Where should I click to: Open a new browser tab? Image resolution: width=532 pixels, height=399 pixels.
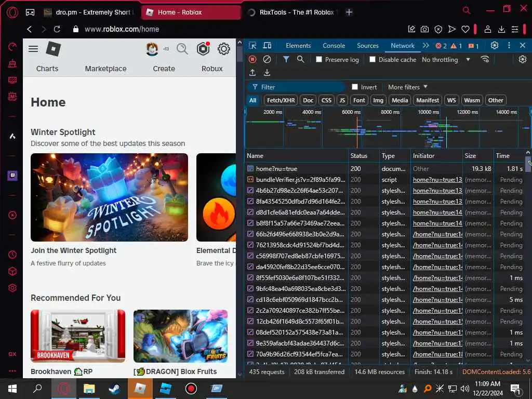click(349, 12)
